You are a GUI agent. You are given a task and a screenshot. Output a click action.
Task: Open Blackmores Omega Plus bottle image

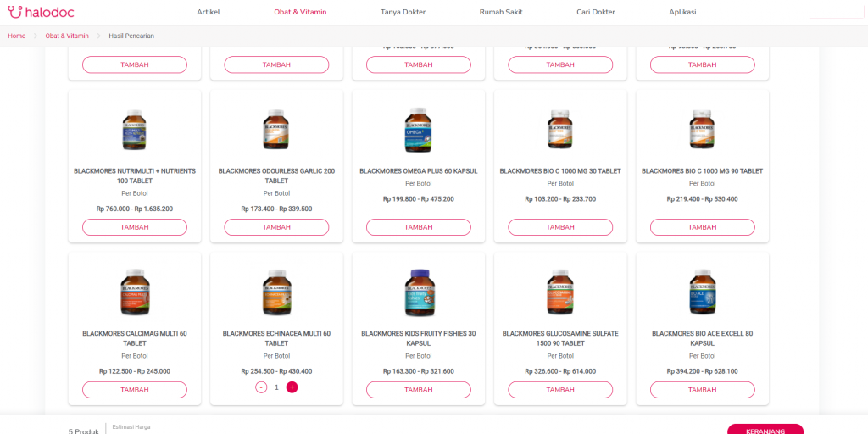click(x=418, y=131)
